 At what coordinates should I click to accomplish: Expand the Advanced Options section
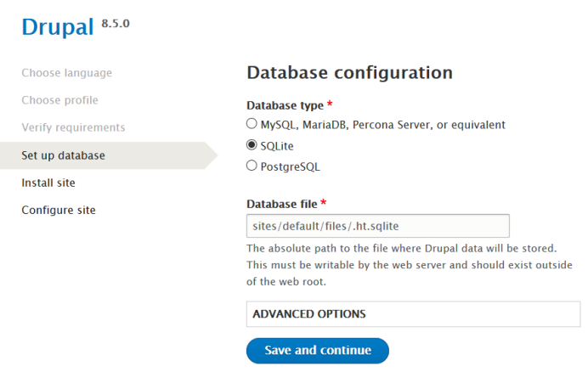click(x=309, y=313)
